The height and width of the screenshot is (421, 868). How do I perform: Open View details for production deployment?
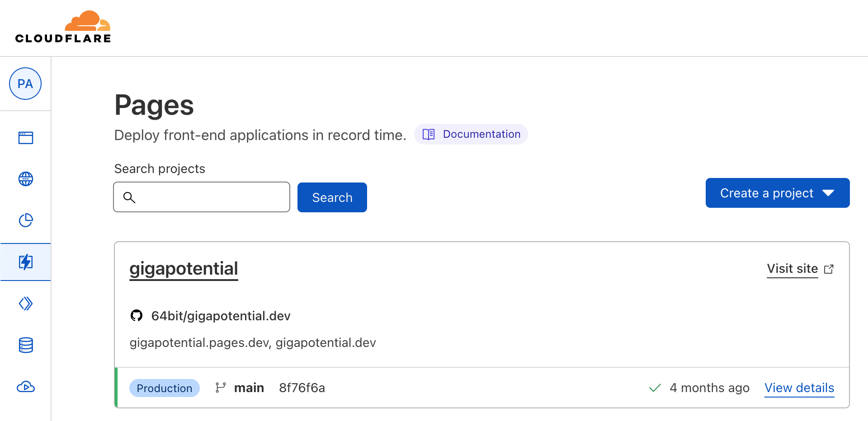pyautogui.click(x=799, y=388)
